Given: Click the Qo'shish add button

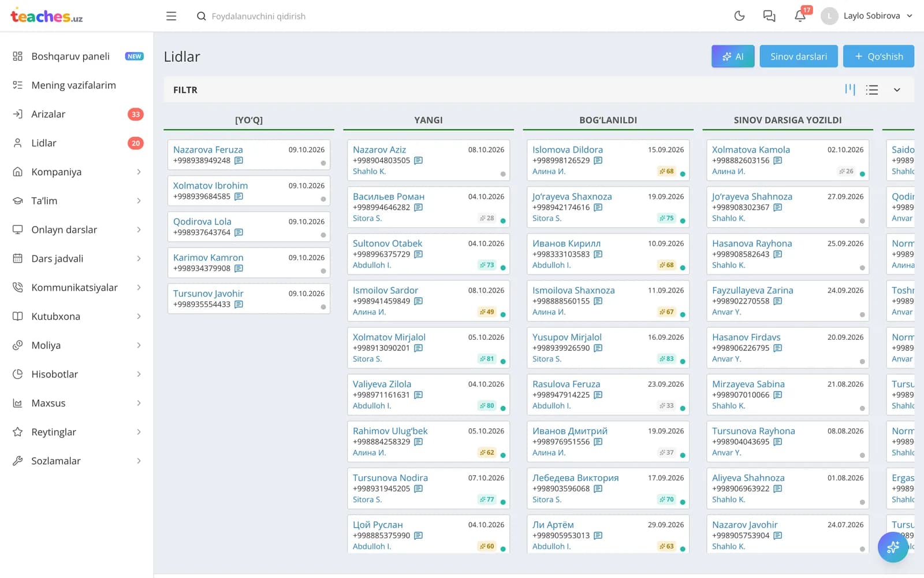Looking at the screenshot, I should [x=878, y=56].
